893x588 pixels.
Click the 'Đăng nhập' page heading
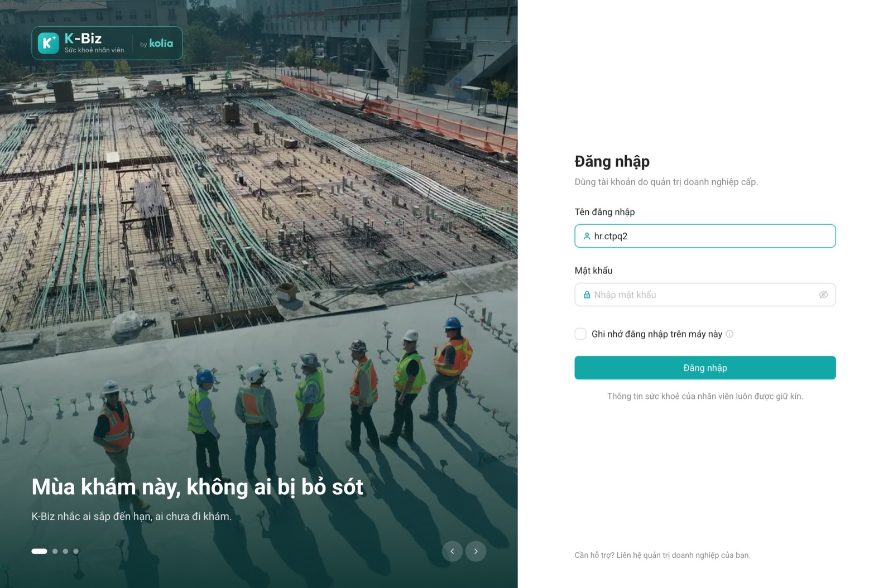[x=612, y=161]
